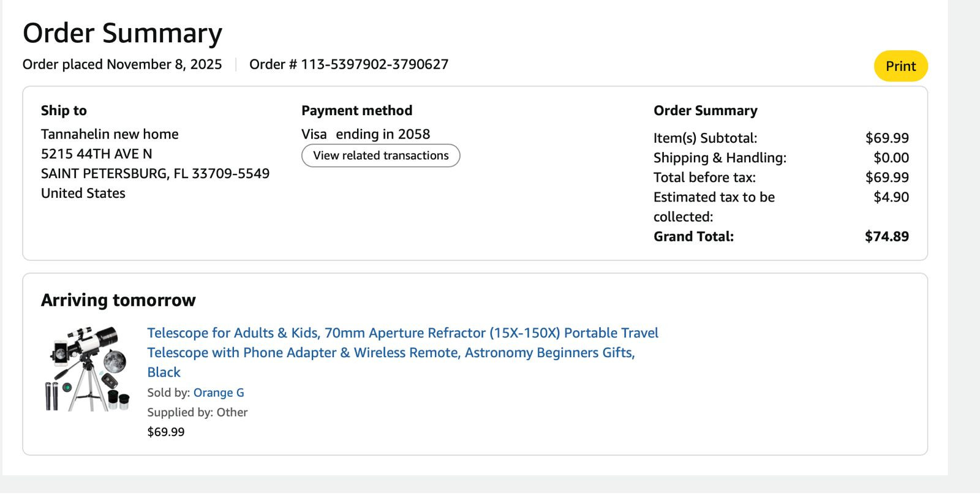
Task: Open the Telescope for Adults & Kids product link
Action: click(402, 333)
